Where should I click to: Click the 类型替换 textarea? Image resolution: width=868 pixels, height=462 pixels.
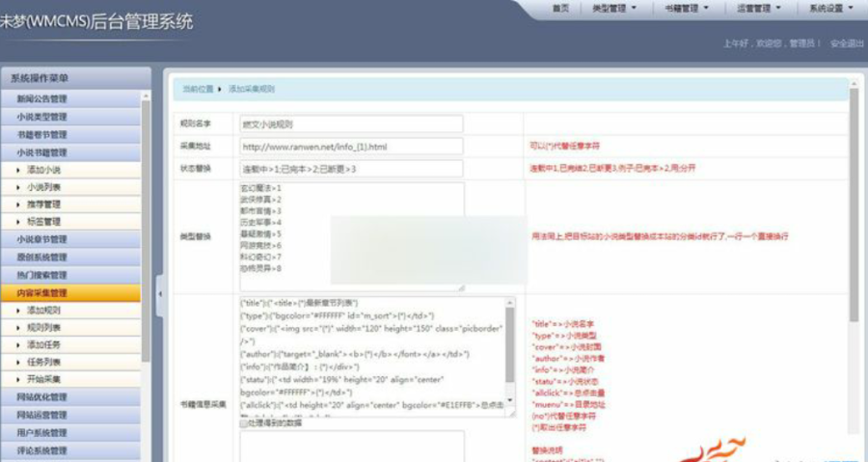tap(352, 236)
